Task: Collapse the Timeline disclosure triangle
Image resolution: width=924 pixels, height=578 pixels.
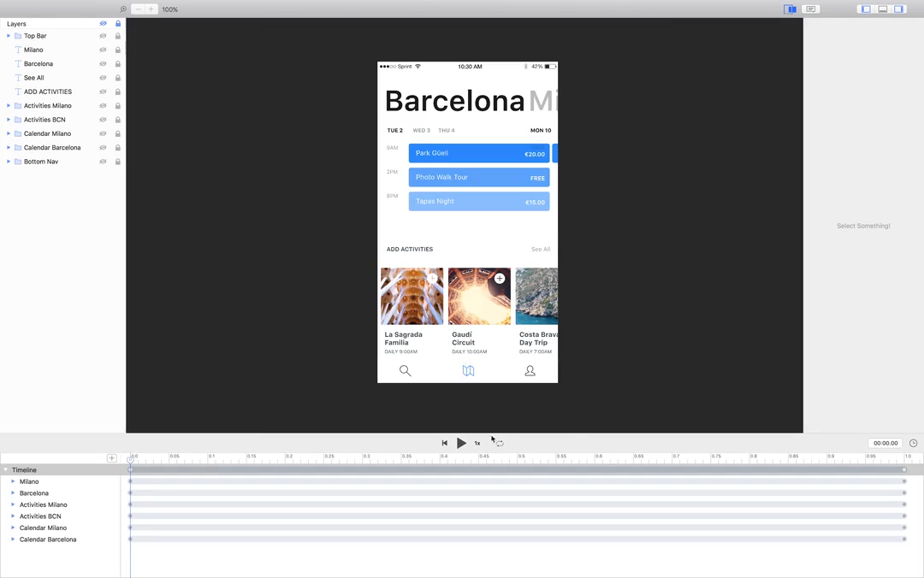Action: (5, 470)
